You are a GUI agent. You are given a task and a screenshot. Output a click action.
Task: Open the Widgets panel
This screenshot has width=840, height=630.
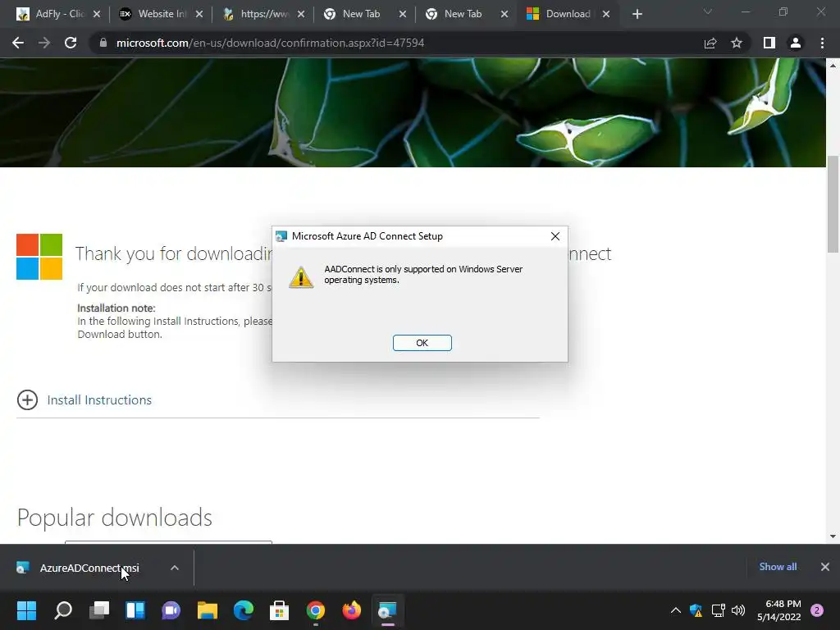tap(135, 610)
